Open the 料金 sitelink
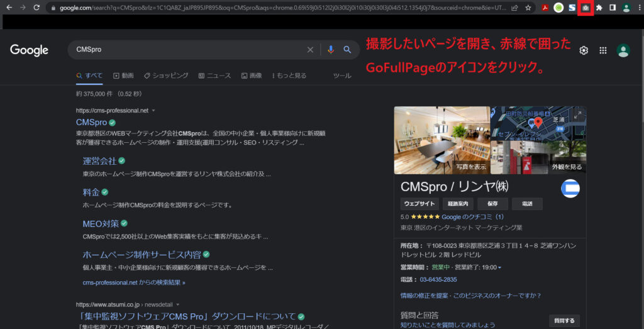The width and height of the screenshot is (644, 329). coord(91,192)
